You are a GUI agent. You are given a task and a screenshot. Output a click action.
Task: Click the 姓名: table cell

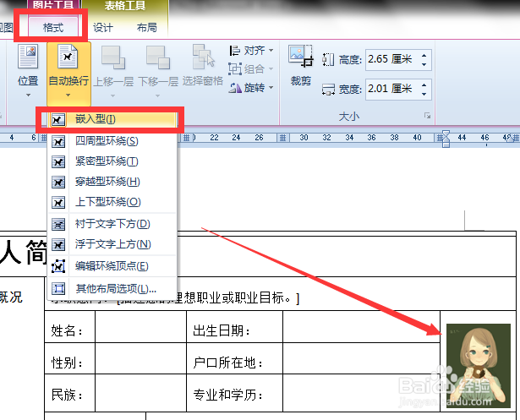(69, 327)
